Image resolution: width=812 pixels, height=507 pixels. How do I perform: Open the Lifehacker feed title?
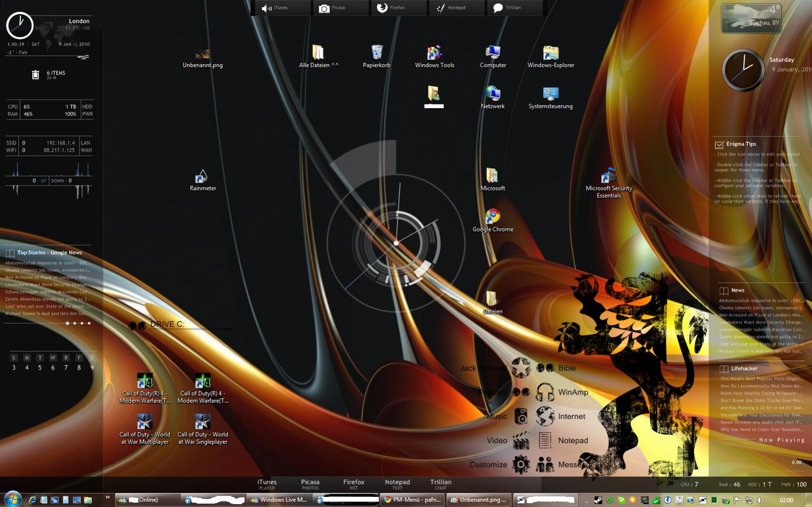click(x=744, y=369)
